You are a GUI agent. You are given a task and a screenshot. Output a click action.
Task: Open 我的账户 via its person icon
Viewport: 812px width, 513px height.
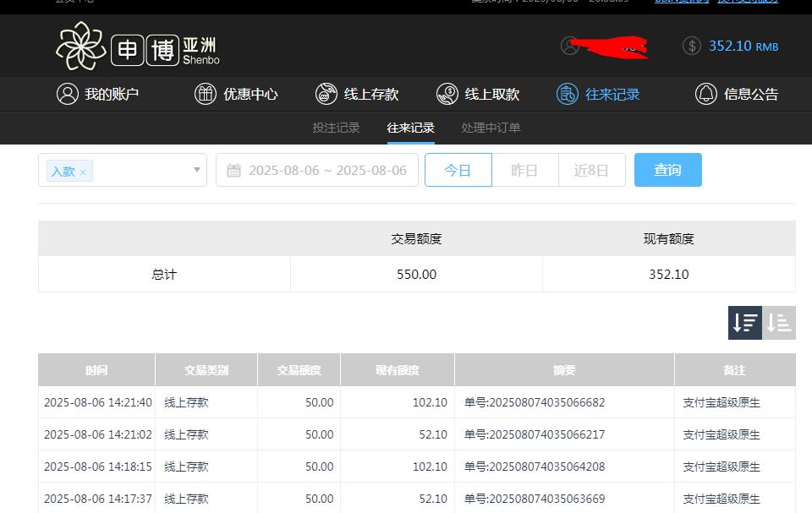(x=68, y=94)
